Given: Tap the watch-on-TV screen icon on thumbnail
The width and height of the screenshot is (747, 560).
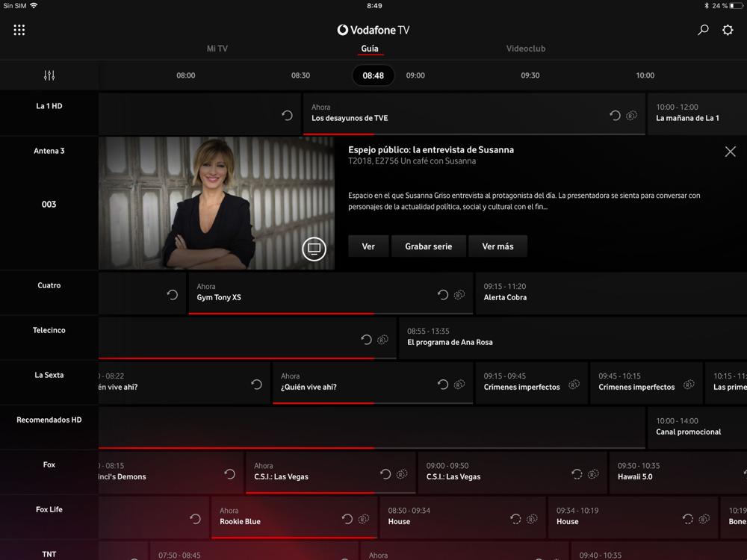Looking at the screenshot, I should 314,249.
